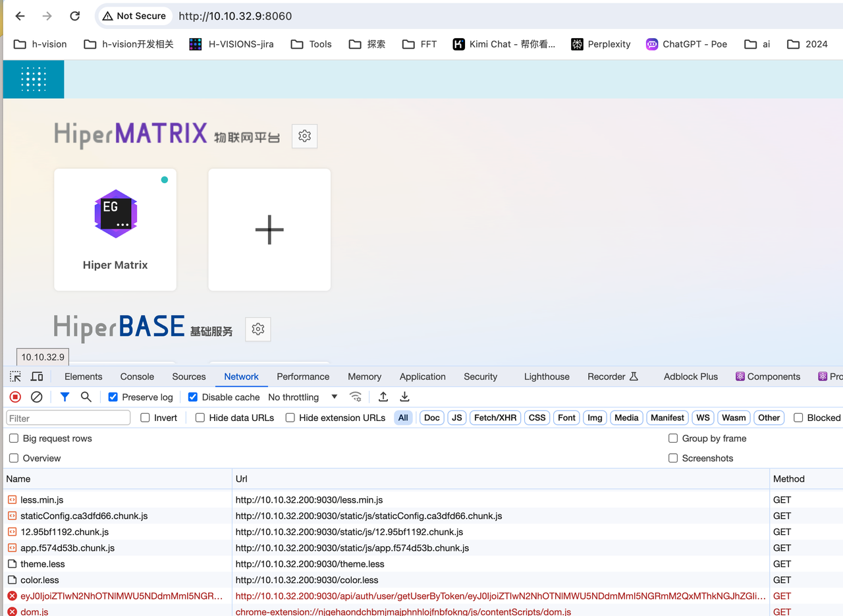Open the No throttling dropdown
843x616 pixels.
[303, 397]
